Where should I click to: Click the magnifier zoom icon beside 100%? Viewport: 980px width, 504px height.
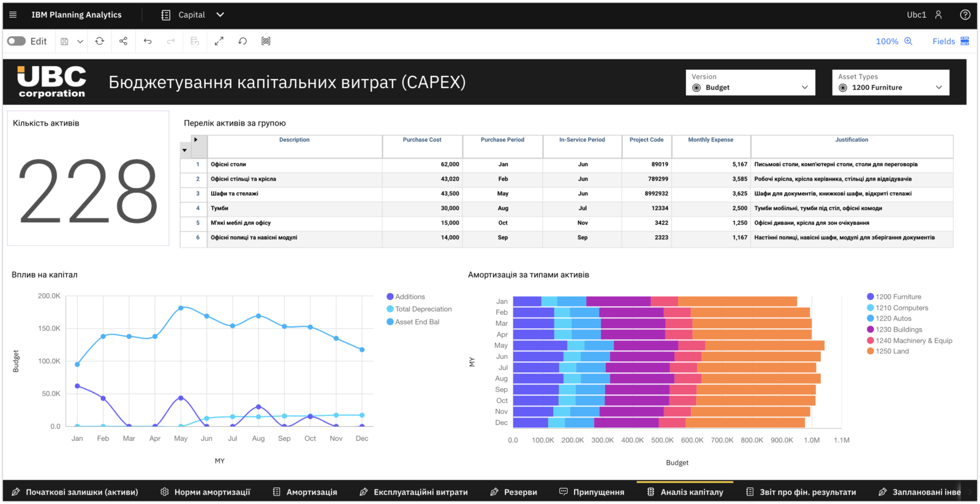pyautogui.click(x=908, y=41)
